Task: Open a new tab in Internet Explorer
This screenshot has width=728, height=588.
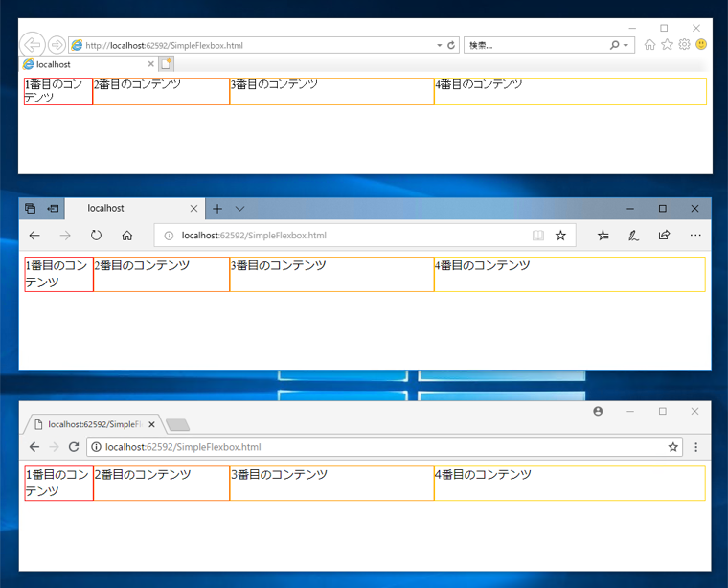Action: [x=167, y=63]
